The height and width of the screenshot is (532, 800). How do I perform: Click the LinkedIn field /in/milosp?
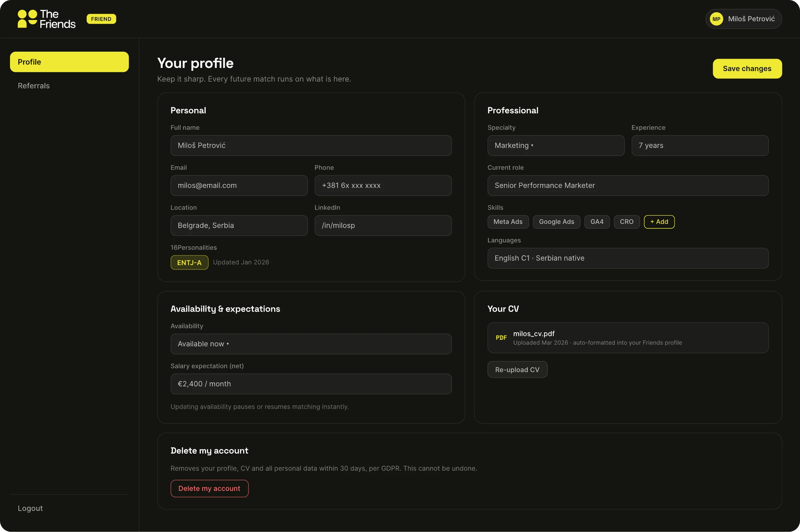tap(383, 225)
